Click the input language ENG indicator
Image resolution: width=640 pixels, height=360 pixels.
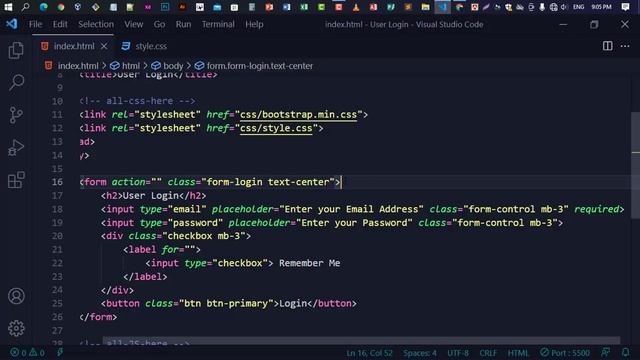pyautogui.click(x=578, y=7)
